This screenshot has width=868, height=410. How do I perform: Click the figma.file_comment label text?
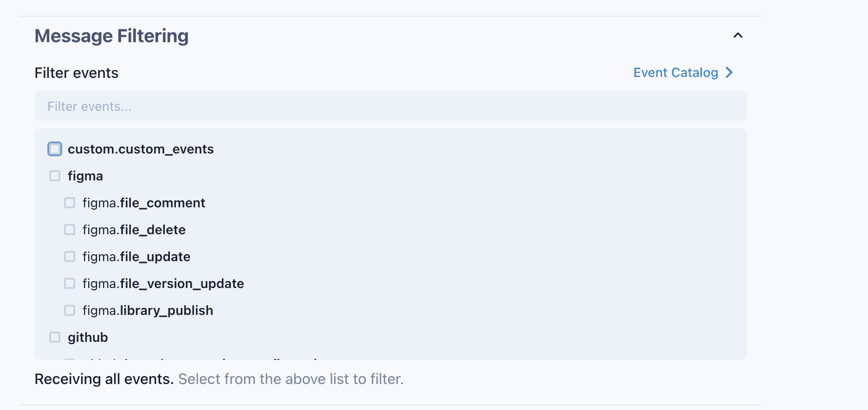click(x=144, y=203)
